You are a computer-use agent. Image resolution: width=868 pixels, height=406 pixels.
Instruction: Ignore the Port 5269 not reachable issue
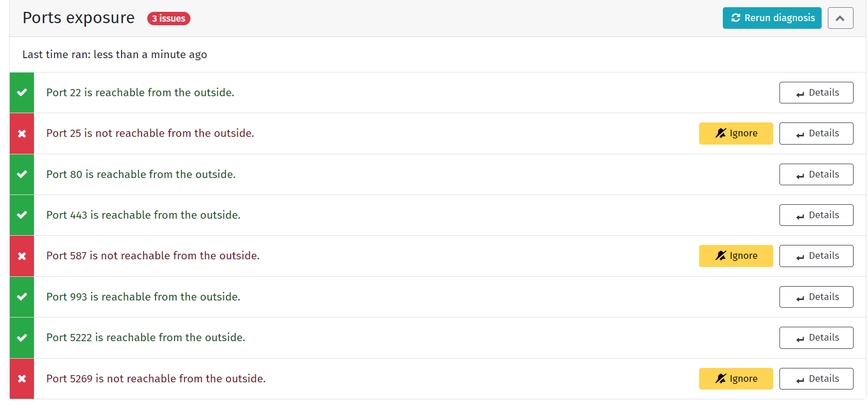click(736, 379)
